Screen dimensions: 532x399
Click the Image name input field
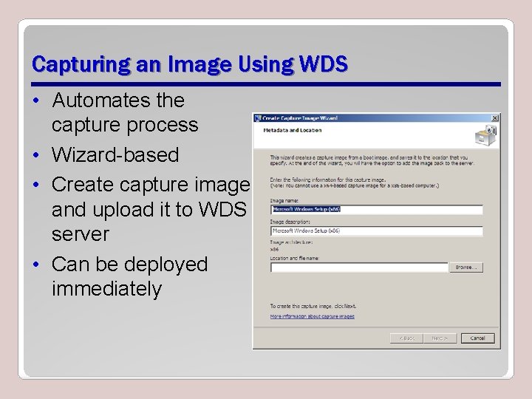(377, 209)
